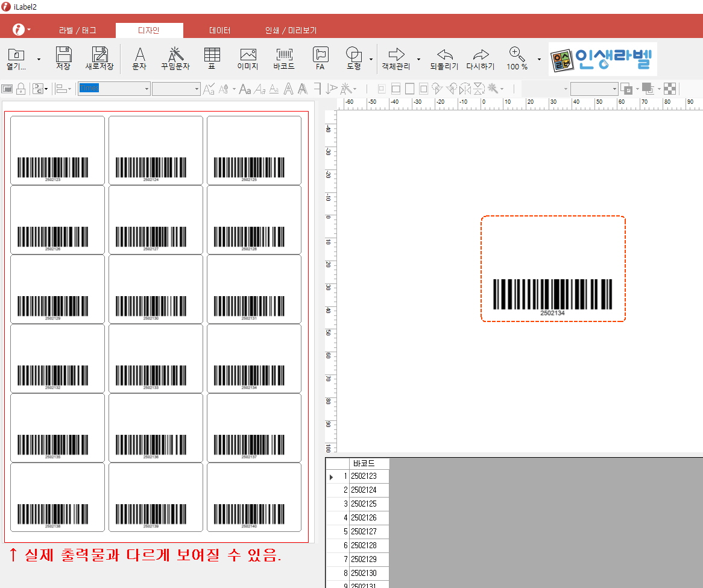Screen dimensions: 703x588
Task: Open the empty combo box beside layer icons
Action: (x=594, y=89)
